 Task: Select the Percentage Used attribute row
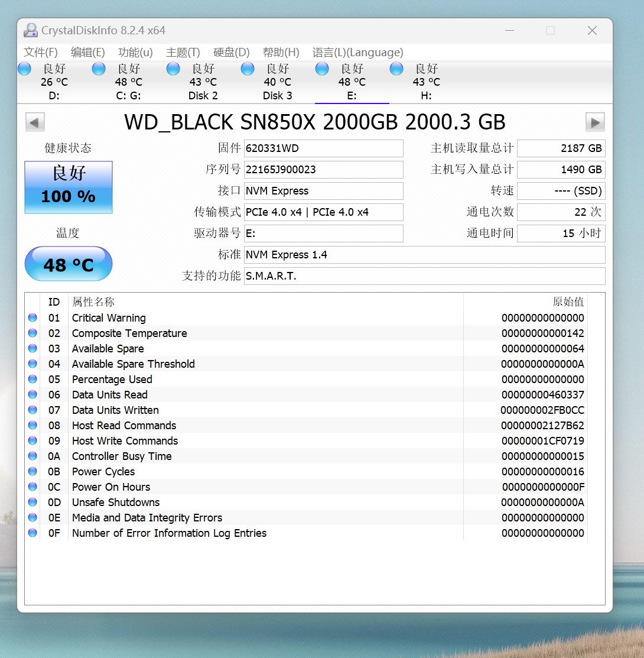pos(112,380)
